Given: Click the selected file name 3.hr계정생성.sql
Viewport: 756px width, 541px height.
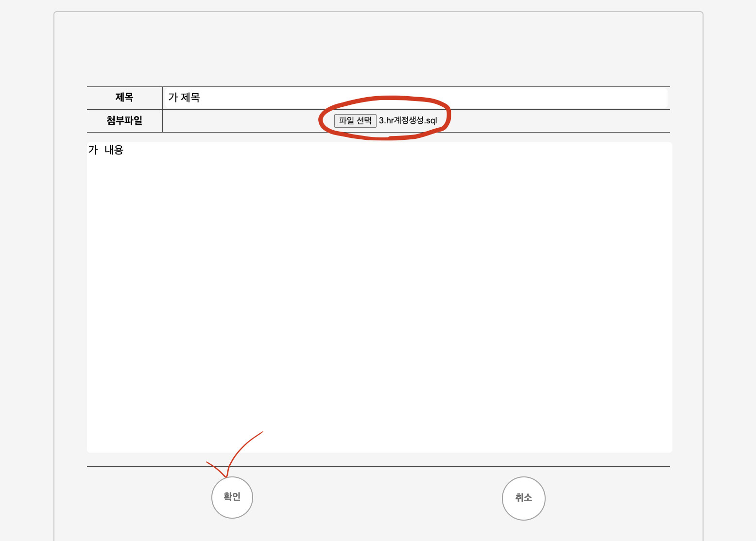Looking at the screenshot, I should tap(408, 120).
